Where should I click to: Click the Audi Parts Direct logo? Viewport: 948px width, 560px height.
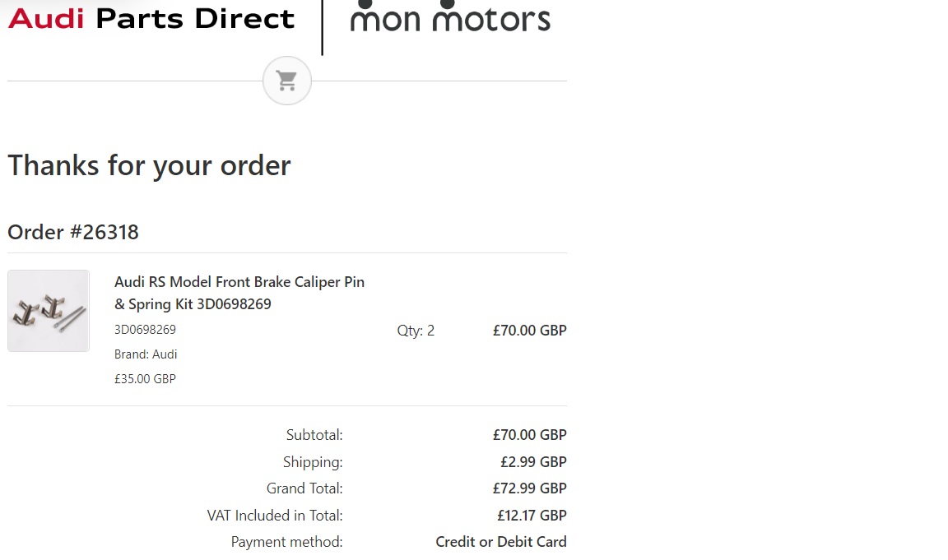151,18
